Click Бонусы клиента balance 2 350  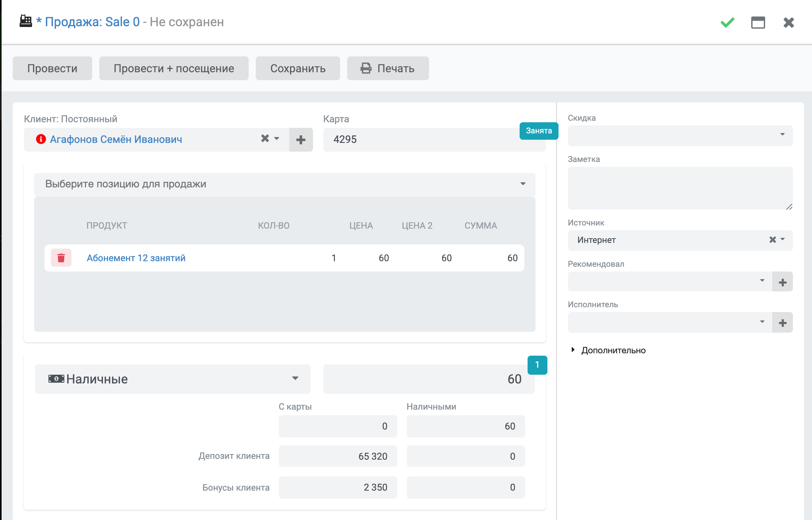pos(338,487)
